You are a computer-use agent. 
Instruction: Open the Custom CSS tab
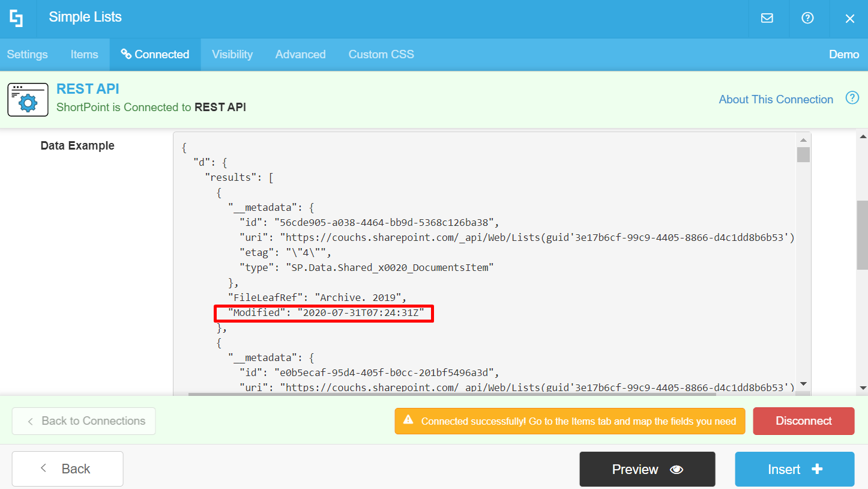pyautogui.click(x=381, y=54)
